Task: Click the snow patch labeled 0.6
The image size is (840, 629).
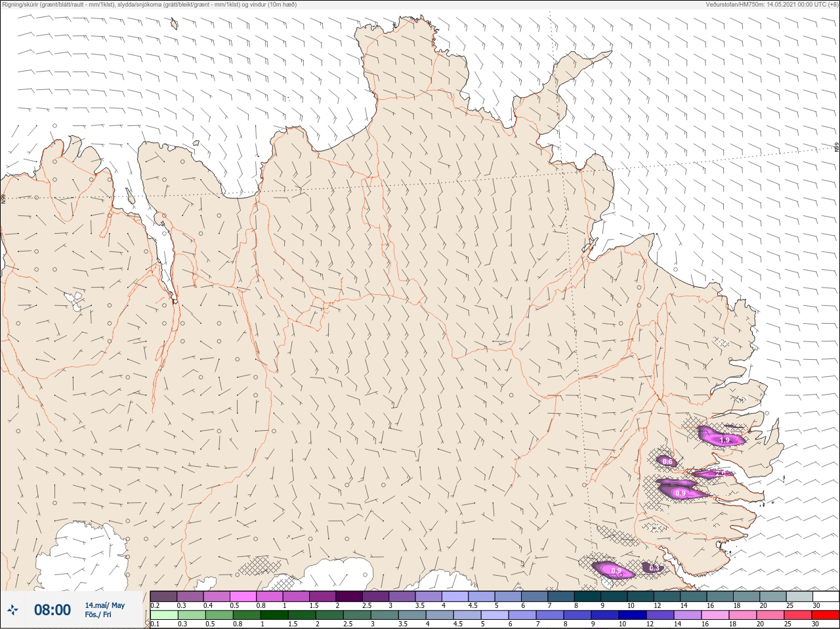Action: (x=667, y=462)
